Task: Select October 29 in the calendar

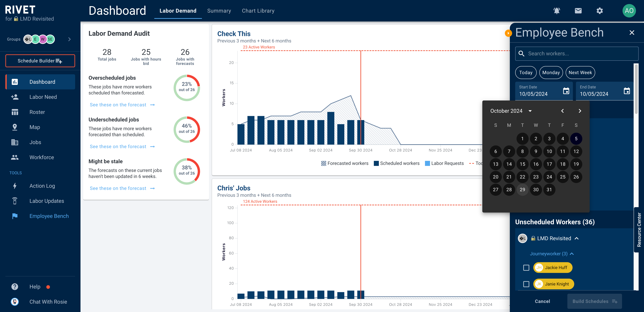Action: coord(523,190)
